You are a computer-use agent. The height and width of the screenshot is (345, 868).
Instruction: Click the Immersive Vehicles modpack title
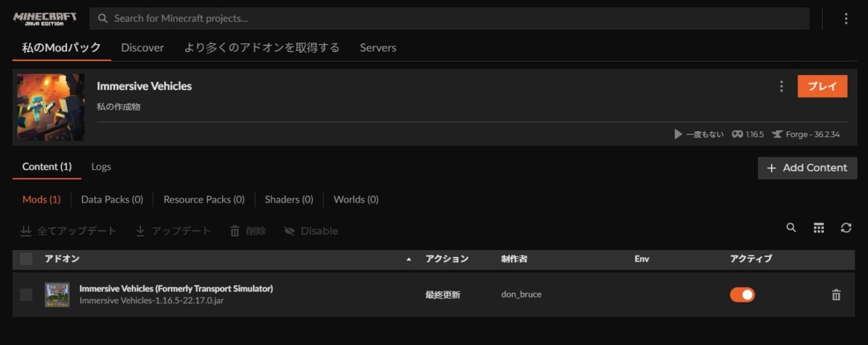[144, 86]
